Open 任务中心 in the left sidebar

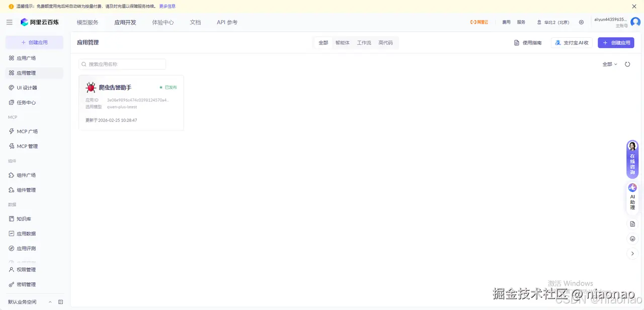[x=23, y=102]
